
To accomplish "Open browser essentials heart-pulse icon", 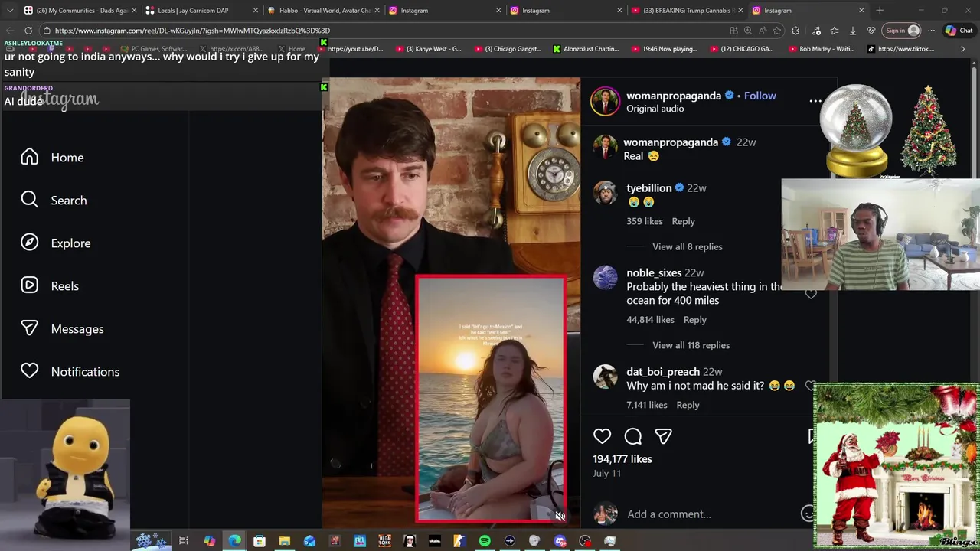I will click(x=871, y=31).
